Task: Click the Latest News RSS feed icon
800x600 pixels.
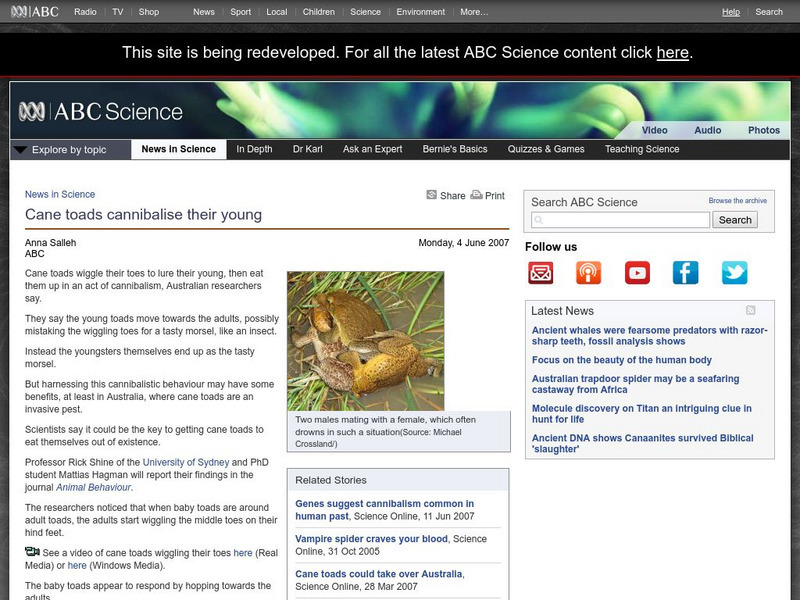Action: [751, 310]
